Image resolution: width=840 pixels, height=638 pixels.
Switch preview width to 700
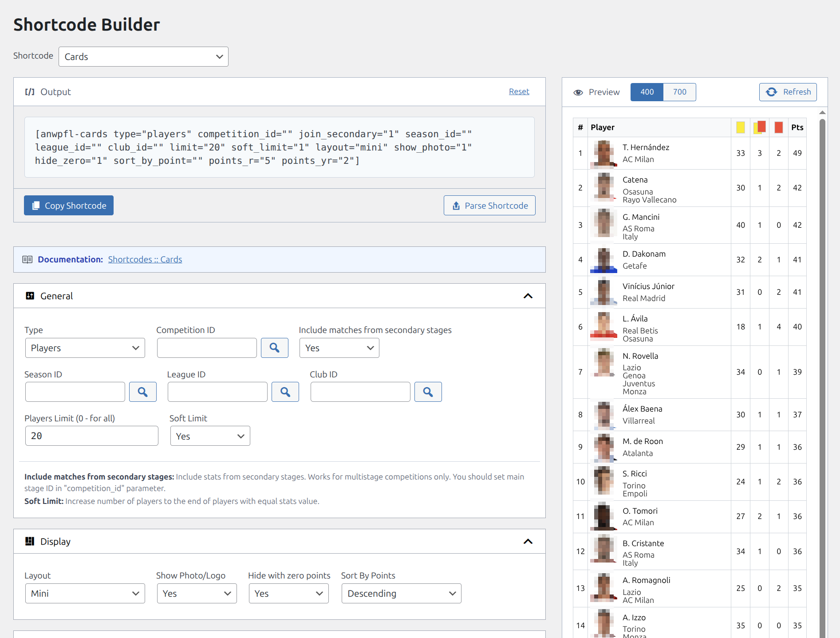pyautogui.click(x=679, y=92)
